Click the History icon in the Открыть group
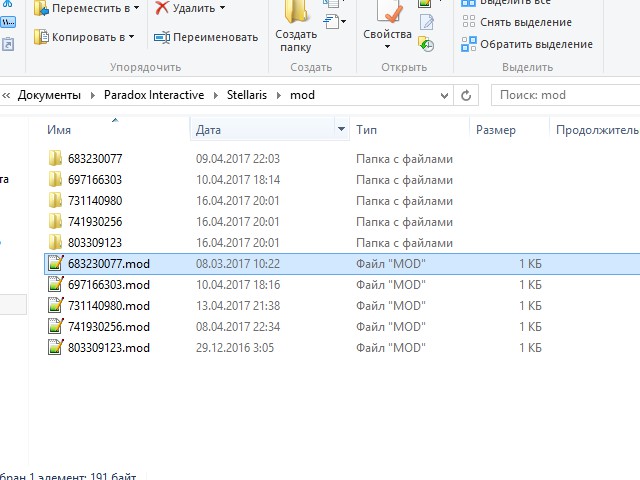640x480 pixels. coord(426,44)
